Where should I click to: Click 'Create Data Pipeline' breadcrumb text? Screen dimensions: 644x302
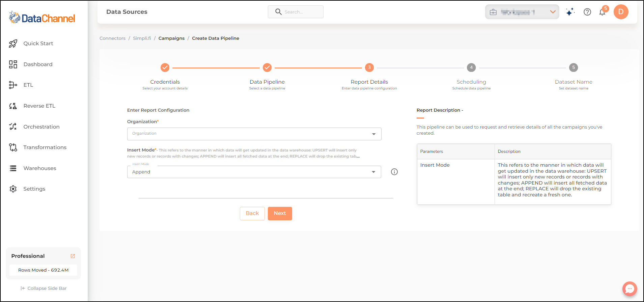point(216,38)
